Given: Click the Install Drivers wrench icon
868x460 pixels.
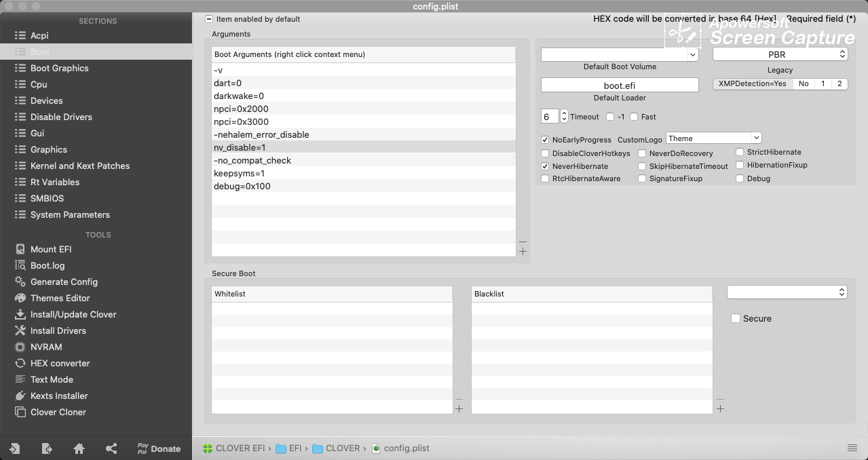Looking at the screenshot, I should point(20,330).
